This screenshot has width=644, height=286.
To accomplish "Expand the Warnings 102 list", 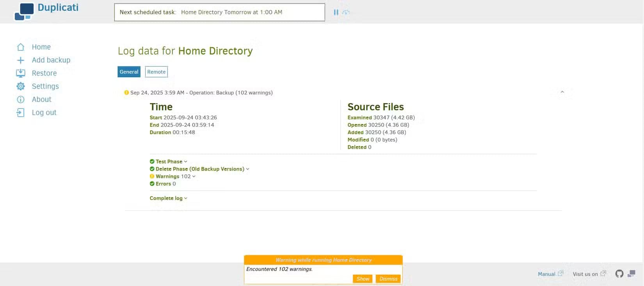I will (x=173, y=176).
